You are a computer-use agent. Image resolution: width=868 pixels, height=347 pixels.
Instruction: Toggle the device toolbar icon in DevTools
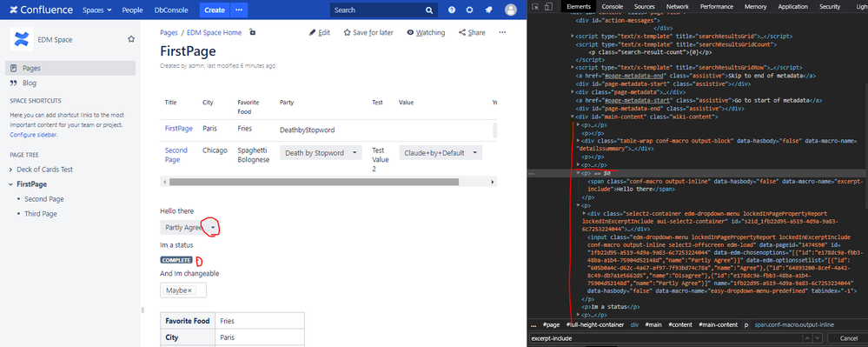[x=548, y=7]
